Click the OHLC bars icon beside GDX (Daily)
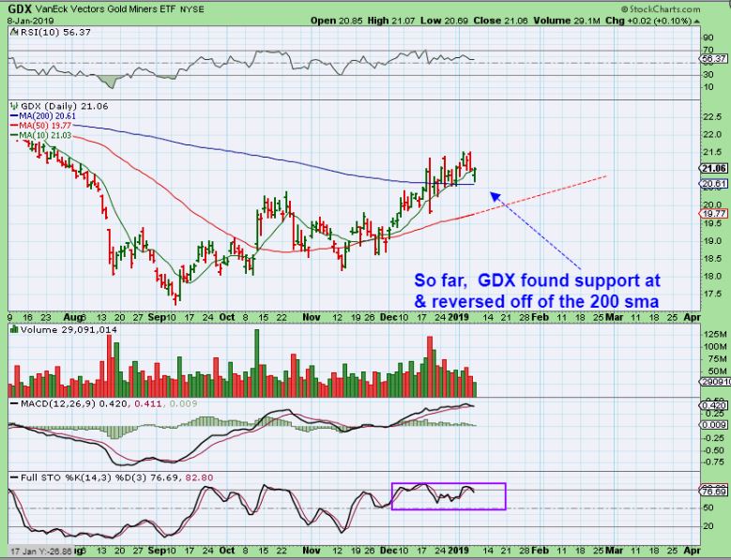 [13, 106]
